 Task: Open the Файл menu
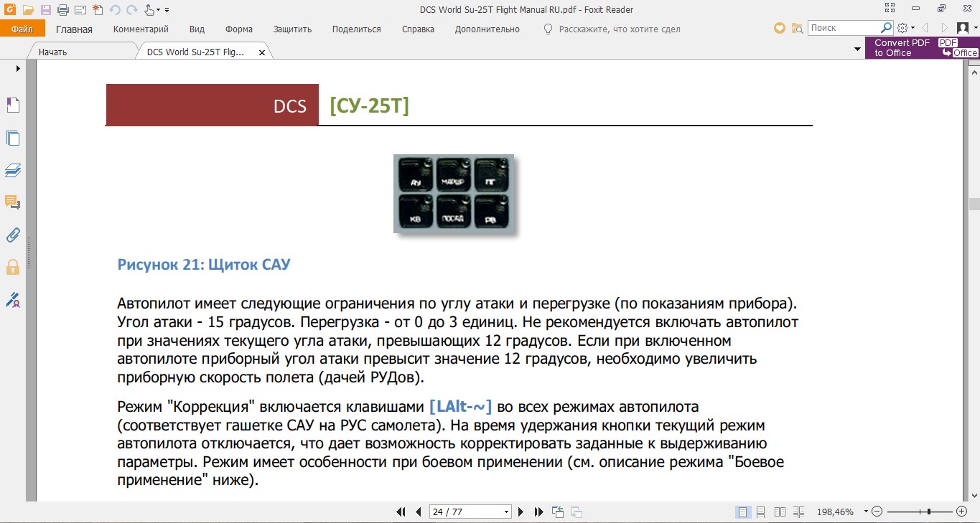tap(22, 29)
